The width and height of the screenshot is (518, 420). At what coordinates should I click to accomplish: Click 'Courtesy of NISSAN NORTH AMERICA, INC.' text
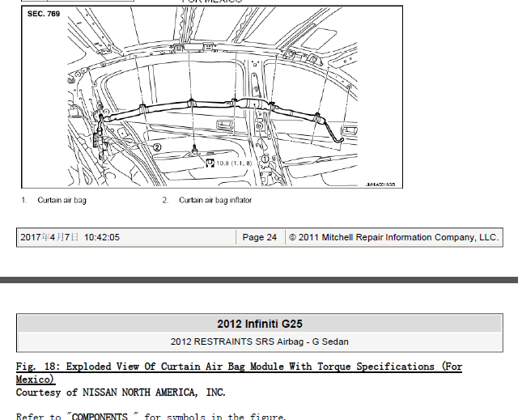(121, 392)
